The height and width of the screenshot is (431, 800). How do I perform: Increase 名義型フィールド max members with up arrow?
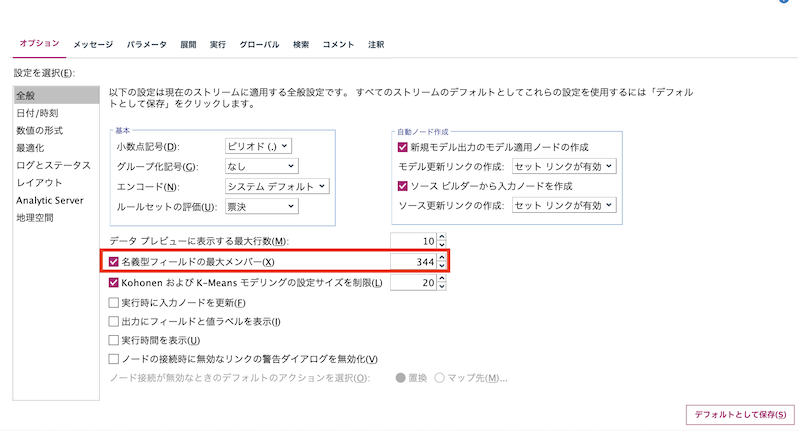click(x=442, y=258)
